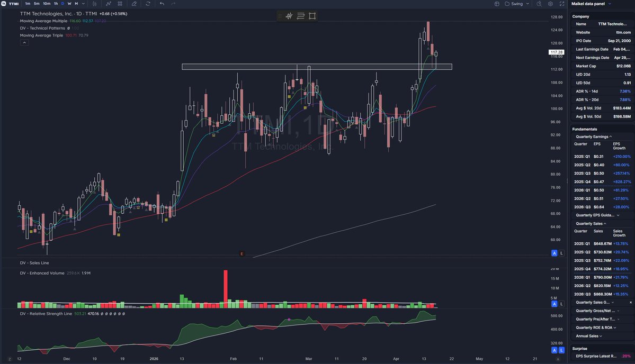
Task: Enter fullscreen mode
Action: [562, 4]
